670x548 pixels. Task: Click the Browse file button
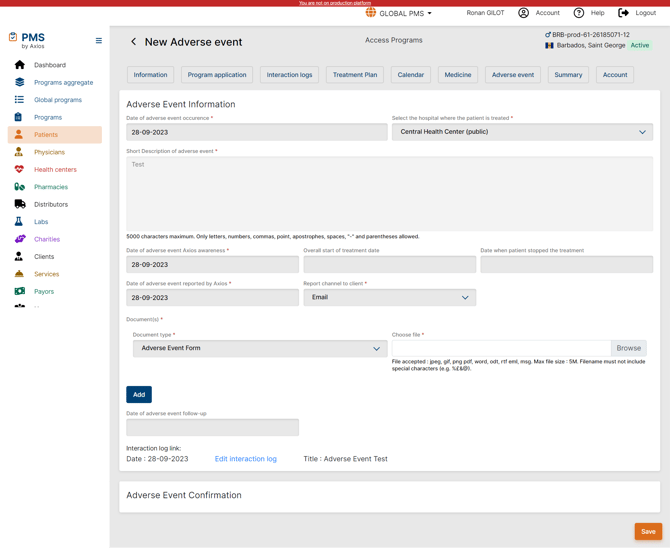[628, 348]
